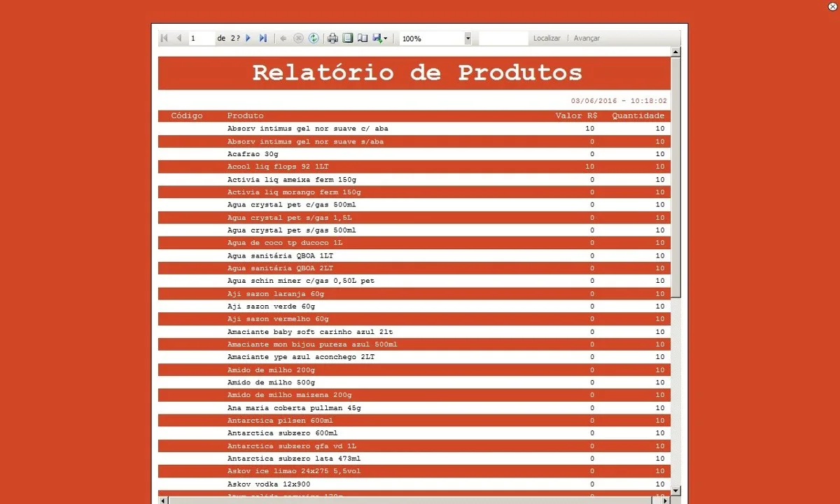Select Agua crystal pet s/gas 500ml
The width and height of the screenshot is (840, 504).
point(414,230)
